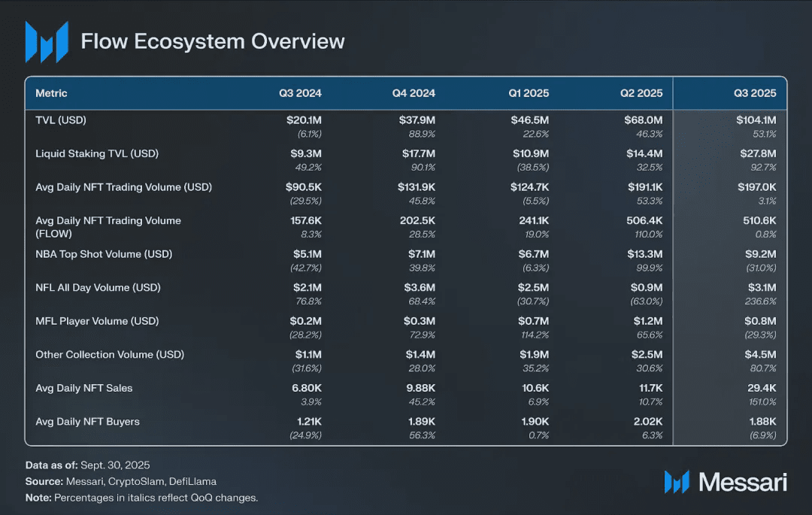Select the Other Collection Volume row label
The height and width of the screenshot is (515, 812).
110,354
